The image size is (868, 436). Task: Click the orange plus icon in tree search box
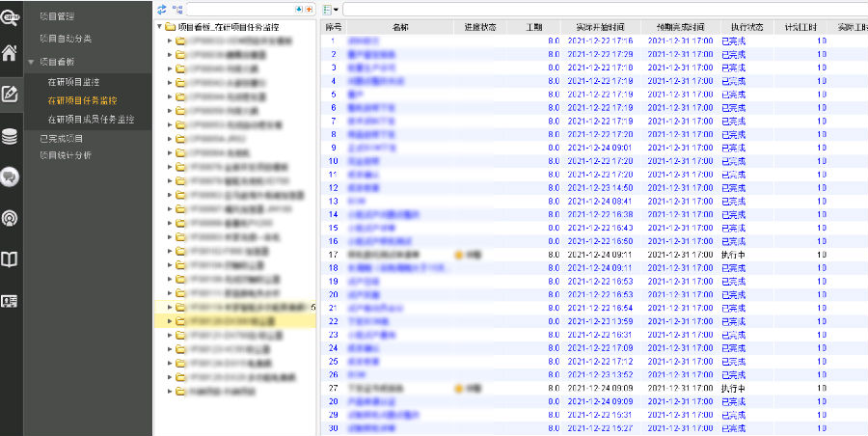[x=309, y=10]
